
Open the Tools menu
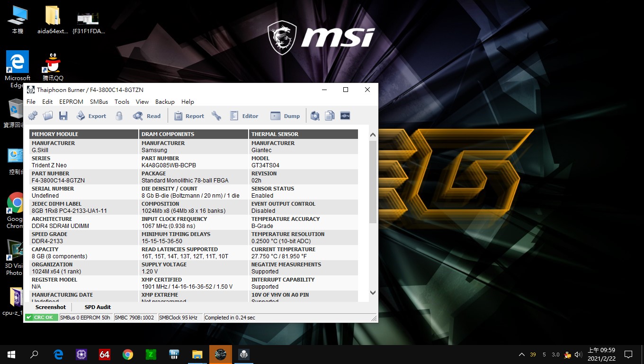122,101
